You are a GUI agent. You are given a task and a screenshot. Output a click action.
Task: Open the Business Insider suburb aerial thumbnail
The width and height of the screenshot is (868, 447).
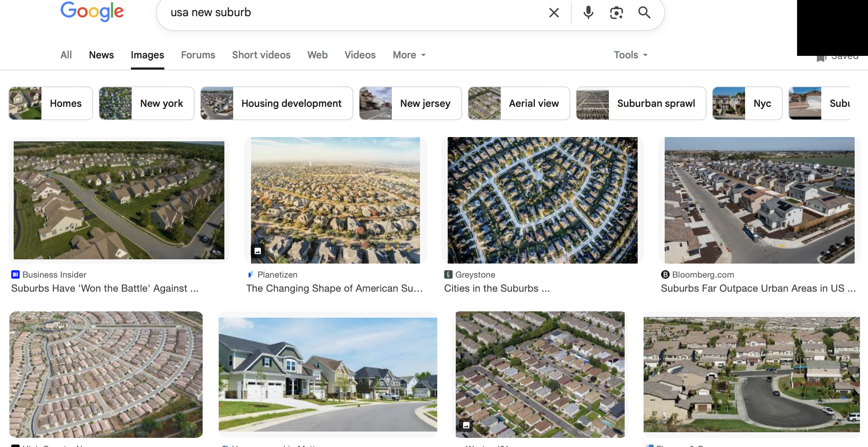point(119,200)
